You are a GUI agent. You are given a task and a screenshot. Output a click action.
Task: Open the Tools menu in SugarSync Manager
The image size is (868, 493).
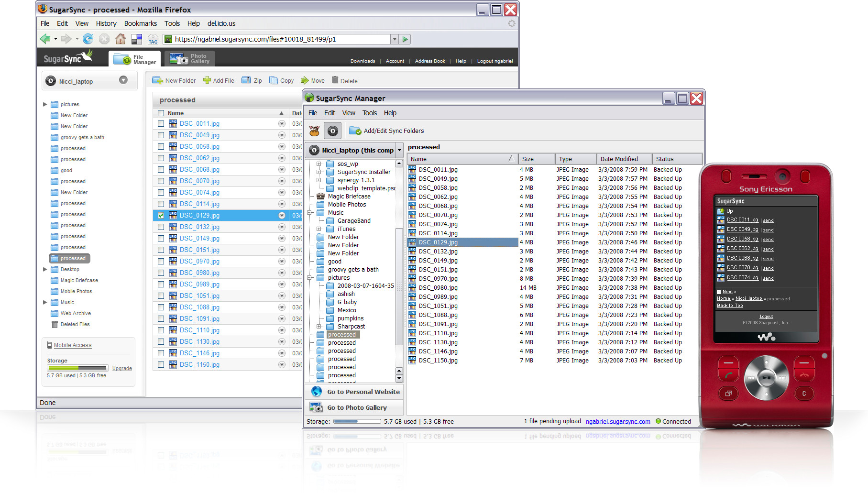[369, 113]
